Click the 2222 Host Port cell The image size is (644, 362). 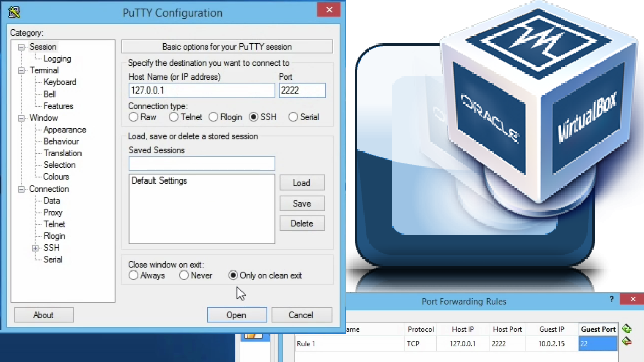507,344
